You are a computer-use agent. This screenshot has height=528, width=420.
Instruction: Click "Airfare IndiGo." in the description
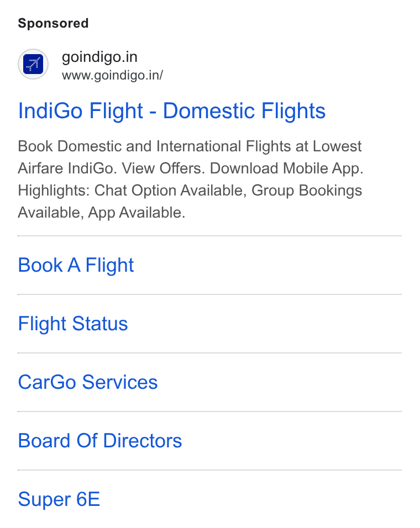[x=67, y=168]
